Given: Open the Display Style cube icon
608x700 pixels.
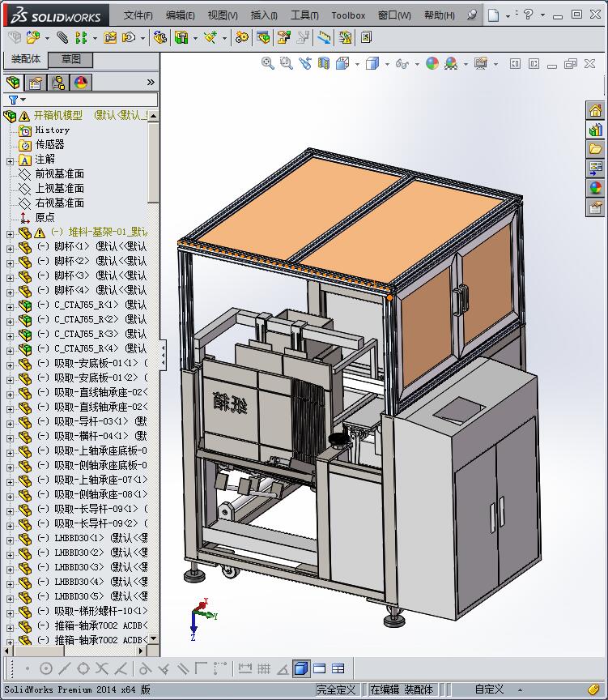Looking at the screenshot, I should [372, 63].
